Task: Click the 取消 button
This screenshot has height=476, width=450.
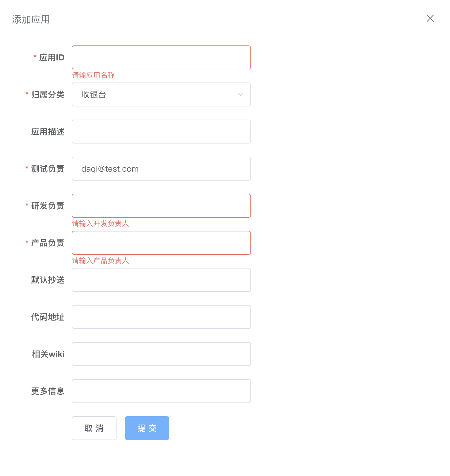Action: click(x=94, y=428)
